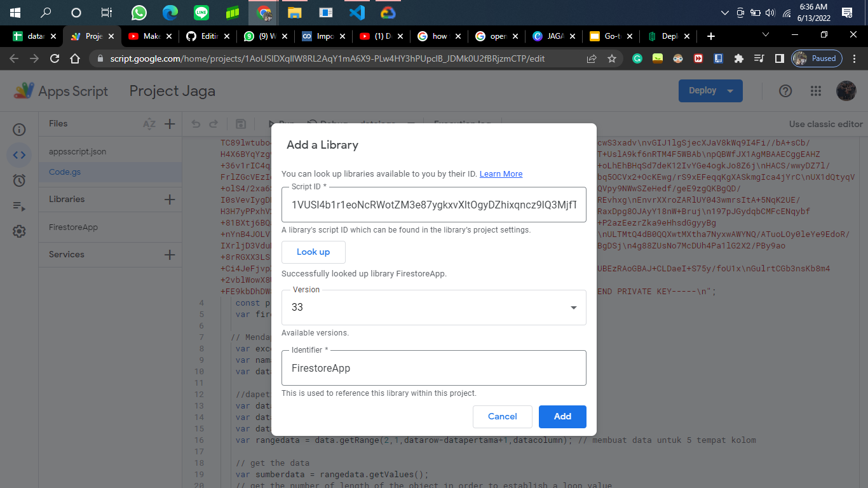The width and height of the screenshot is (868, 488).
Task: Open the Editor code icon in sidebar
Action: tap(19, 154)
